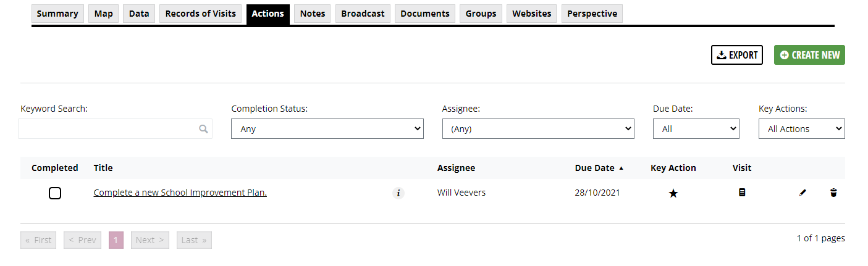The height and width of the screenshot is (266, 868).
Task: Open the Documents tab
Action: coord(425,14)
